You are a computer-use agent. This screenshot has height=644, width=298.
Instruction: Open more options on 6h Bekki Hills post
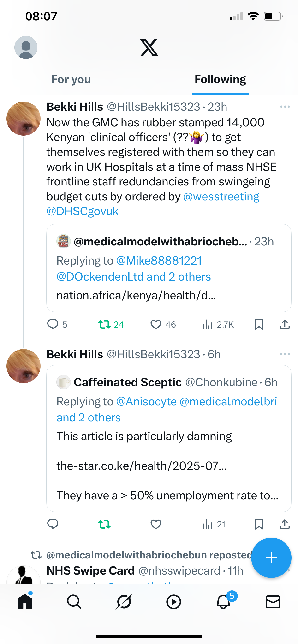(x=285, y=354)
